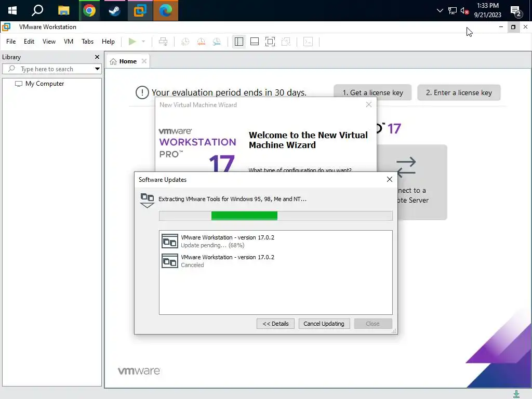The width and height of the screenshot is (532, 399).
Task: Click the Library search field
Action: (51, 69)
